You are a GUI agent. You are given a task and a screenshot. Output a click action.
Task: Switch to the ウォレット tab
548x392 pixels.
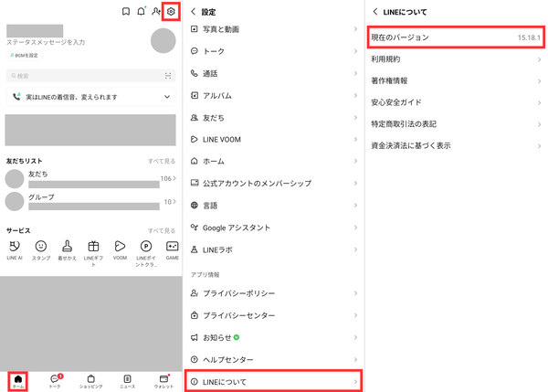coord(163,381)
